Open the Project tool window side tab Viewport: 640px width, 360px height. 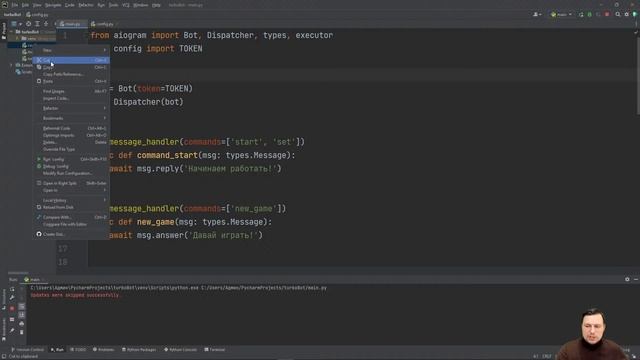4,32
